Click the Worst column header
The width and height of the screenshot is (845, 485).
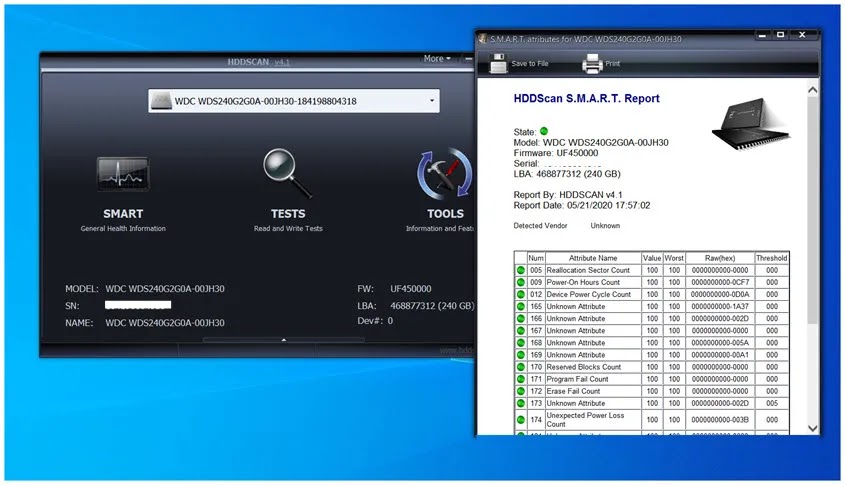click(x=674, y=258)
